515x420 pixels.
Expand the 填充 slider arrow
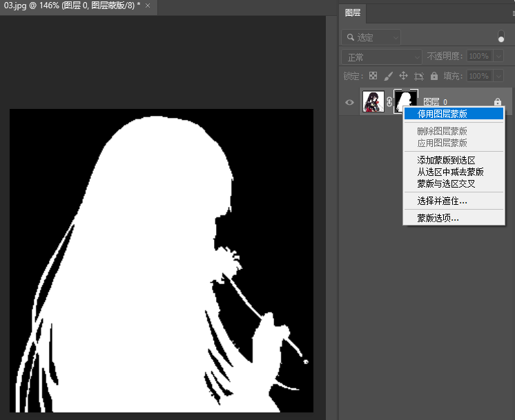pos(498,76)
